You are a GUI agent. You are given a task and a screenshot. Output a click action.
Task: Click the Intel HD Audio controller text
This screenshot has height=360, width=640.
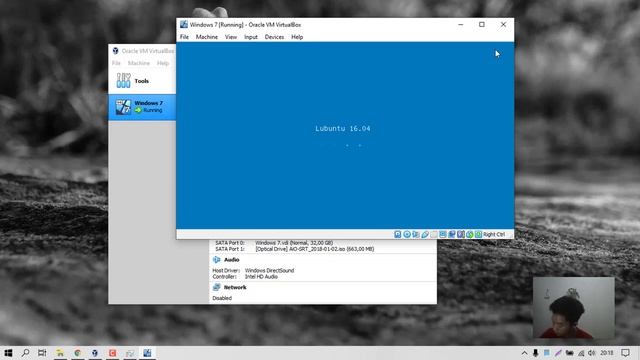[261, 277]
